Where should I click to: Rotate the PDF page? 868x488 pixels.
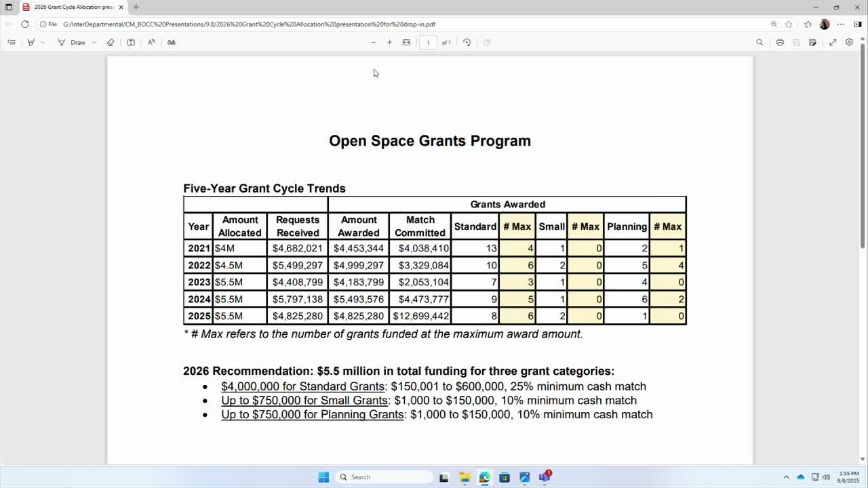click(467, 42)
